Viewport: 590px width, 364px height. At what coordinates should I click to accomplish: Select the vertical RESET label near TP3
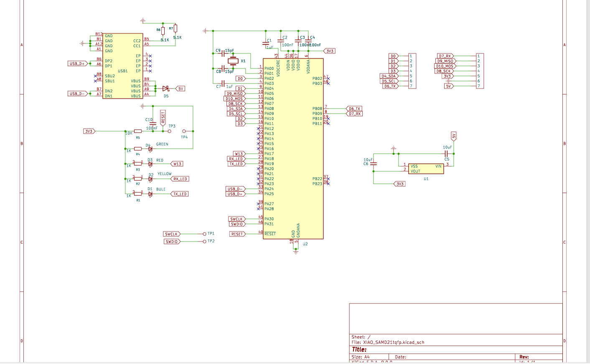pyautogui.click(x=163, y=118)
